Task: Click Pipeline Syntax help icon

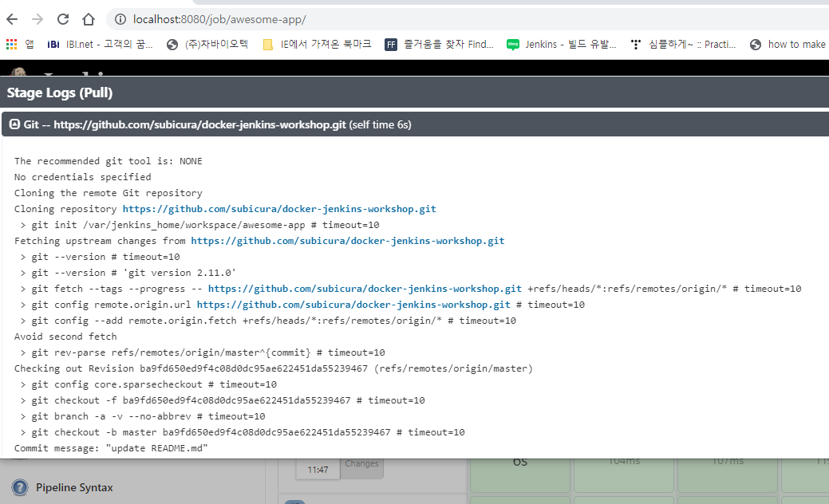Action: tap(20, 487)
